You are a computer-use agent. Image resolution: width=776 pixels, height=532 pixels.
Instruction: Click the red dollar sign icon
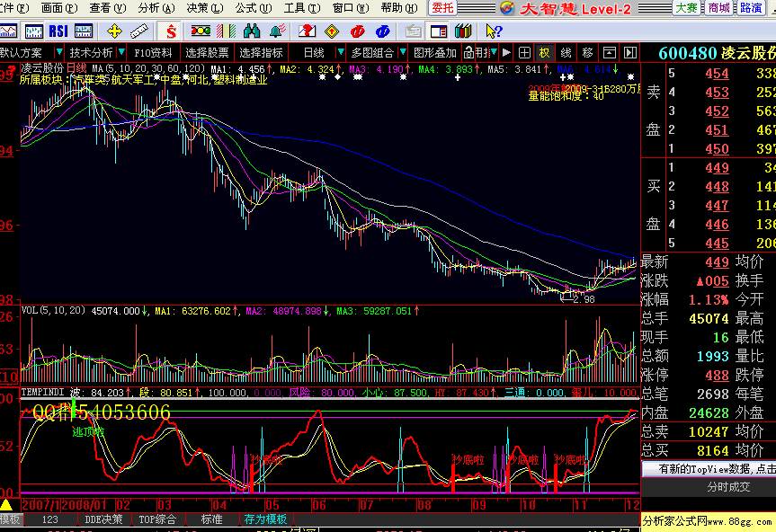point(171,31)
